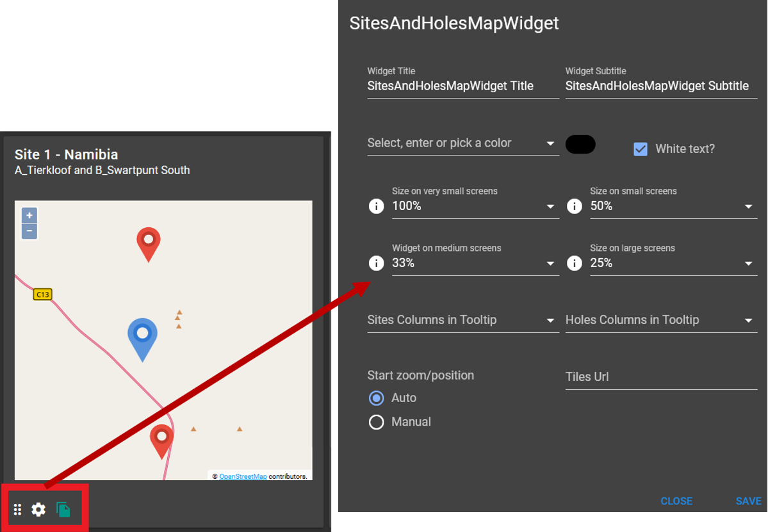768x532 pixels.
Task: Select the Auto zoom/position radio button
Action: point(377,398)
